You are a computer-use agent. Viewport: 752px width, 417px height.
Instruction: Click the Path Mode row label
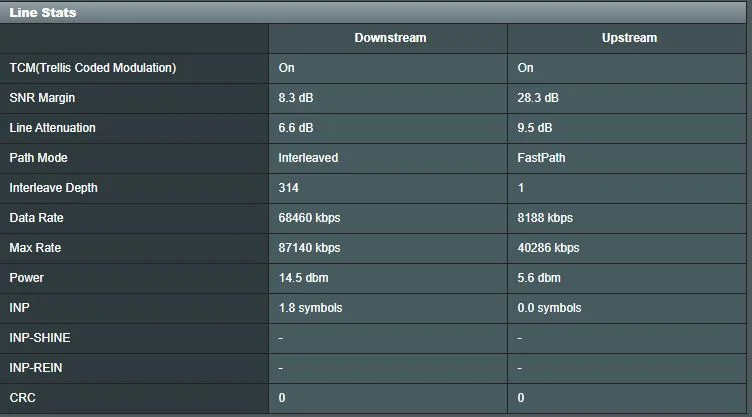click(x=38, y=158)
